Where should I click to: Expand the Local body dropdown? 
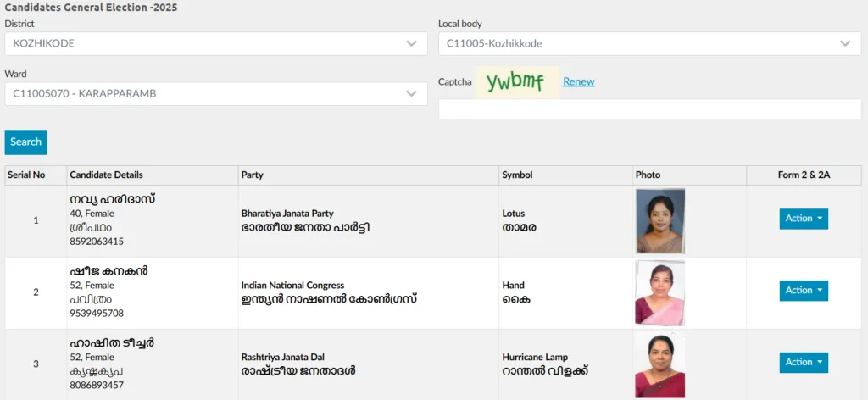coord(648,43)
